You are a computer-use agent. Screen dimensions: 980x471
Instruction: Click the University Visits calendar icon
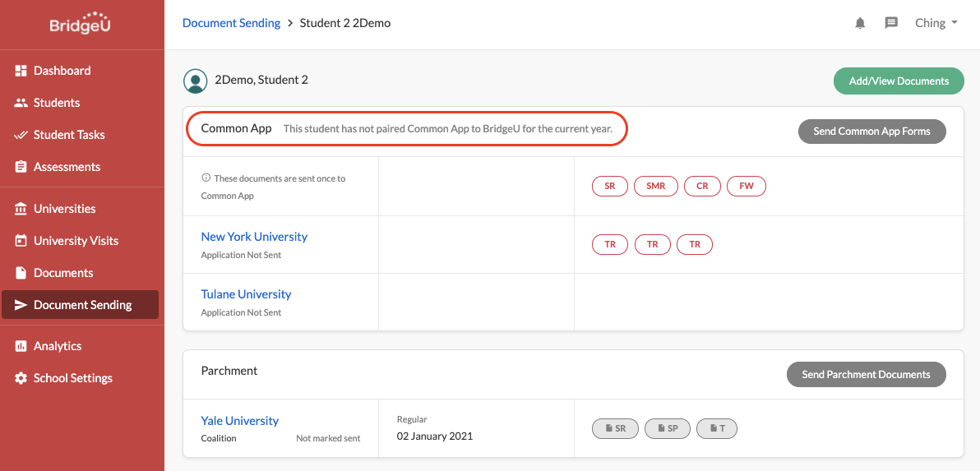pyautogui.click(x=21, y=241)
